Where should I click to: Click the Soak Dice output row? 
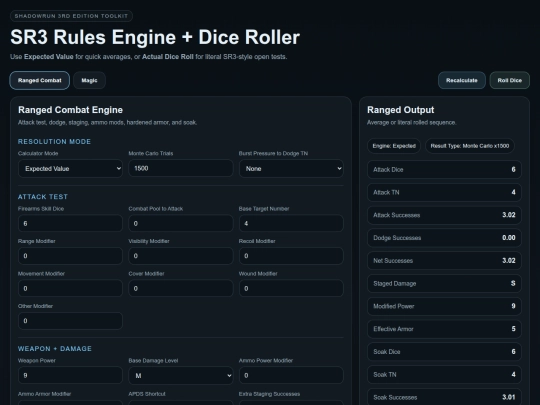pos(444,352)
